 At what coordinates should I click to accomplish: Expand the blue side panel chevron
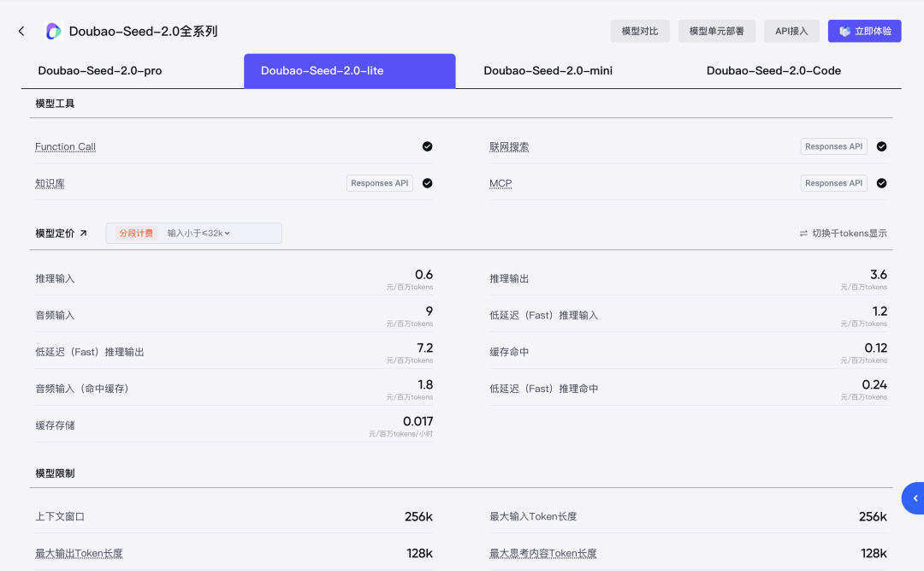pos(915,498)
